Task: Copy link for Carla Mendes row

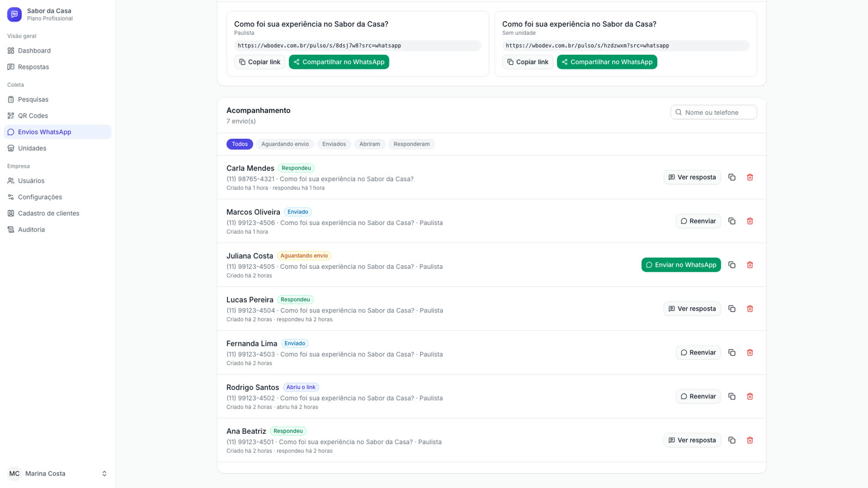Action: coord(732,177)
